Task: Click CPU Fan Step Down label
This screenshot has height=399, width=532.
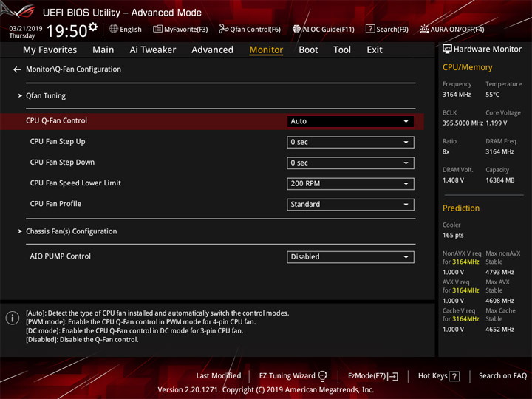Action: tap(62, 162)
